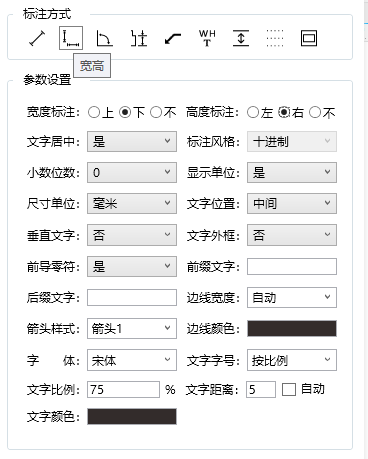Select the vertical spacing dimension icon

coord(241,38)
